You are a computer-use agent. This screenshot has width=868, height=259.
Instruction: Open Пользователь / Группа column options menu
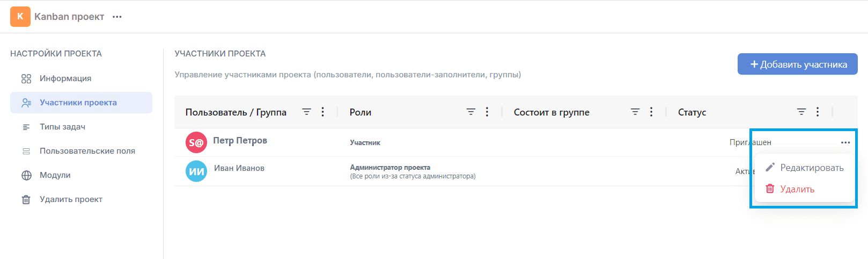click(x=322, y=112)
